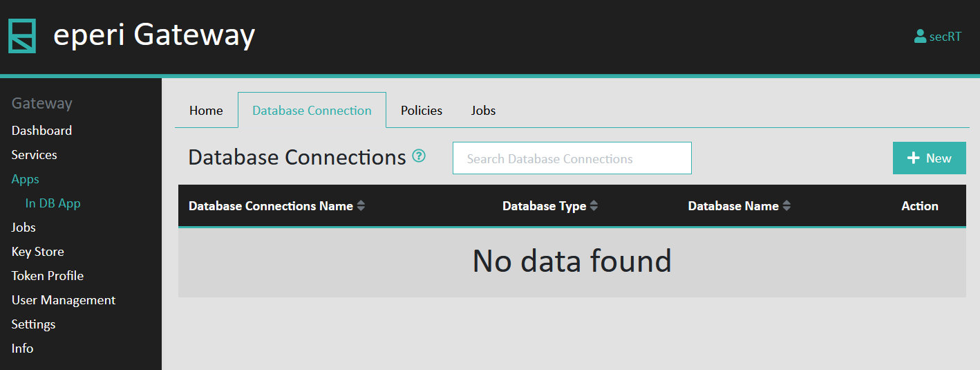The height and width of the screenshot is (370, 980).
Task: Select Apps in the sidebar
Action: [25, 179]
